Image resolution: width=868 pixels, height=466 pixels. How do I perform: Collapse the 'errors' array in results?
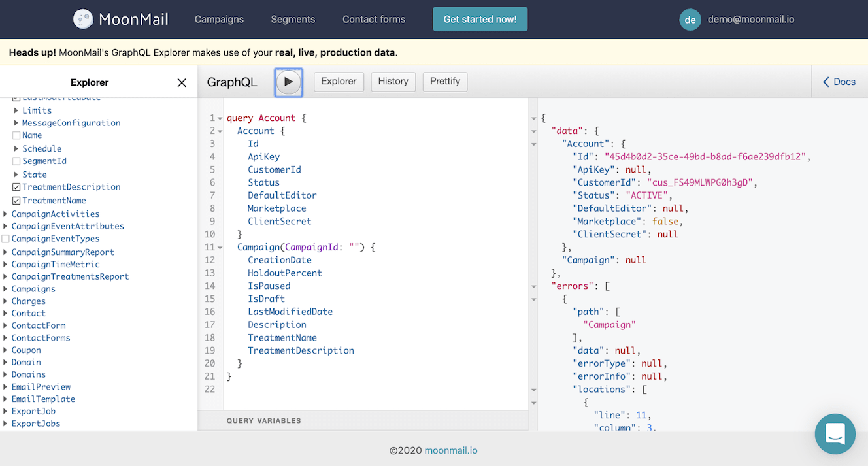tap(534, 286)
